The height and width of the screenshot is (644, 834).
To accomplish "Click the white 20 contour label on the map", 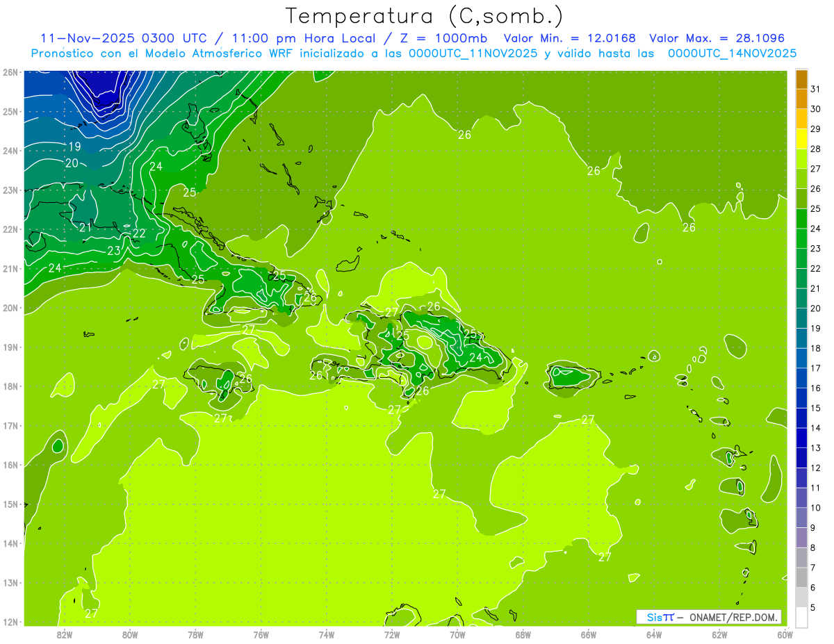I will pos(72,163).
